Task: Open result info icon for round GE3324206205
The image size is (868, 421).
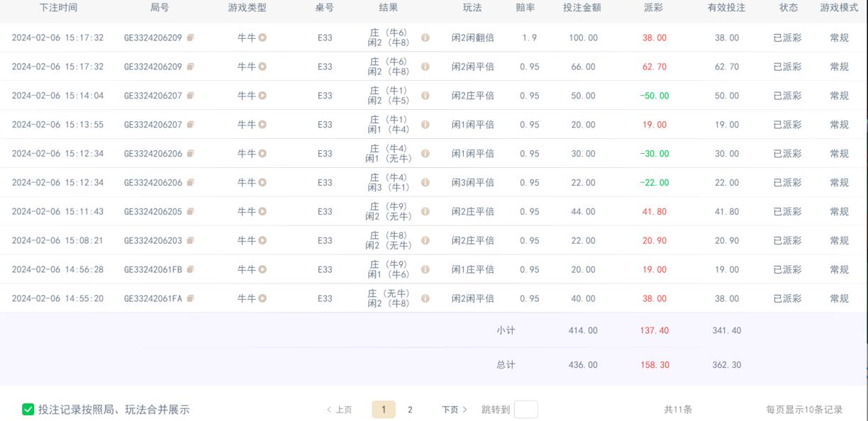Action: tap(425, 211)
